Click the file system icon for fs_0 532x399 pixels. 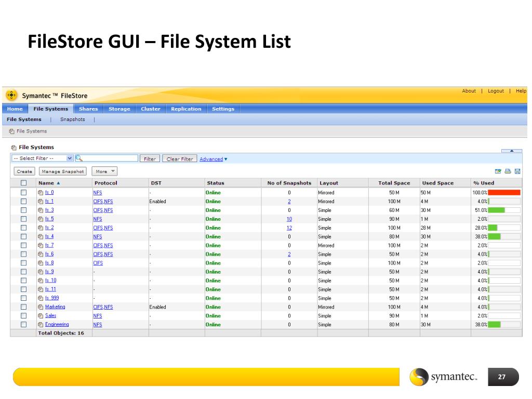tap(41, 193)
